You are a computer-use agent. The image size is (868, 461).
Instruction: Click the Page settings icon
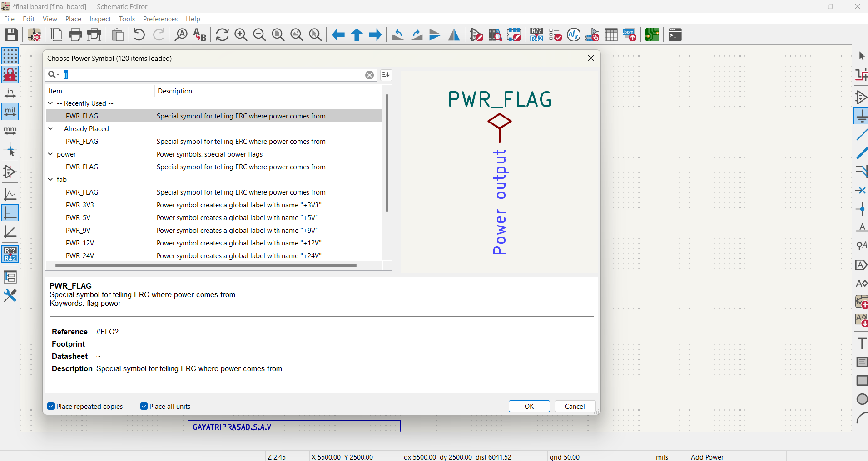tap(56, 34)
